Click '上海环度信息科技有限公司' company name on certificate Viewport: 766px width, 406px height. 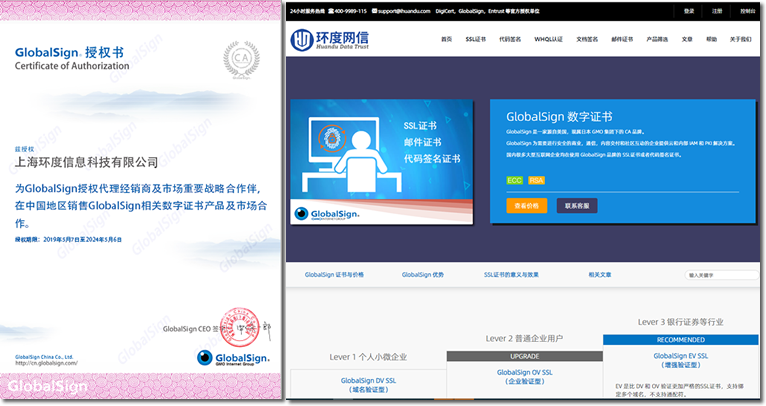click(x=86, y=162)
